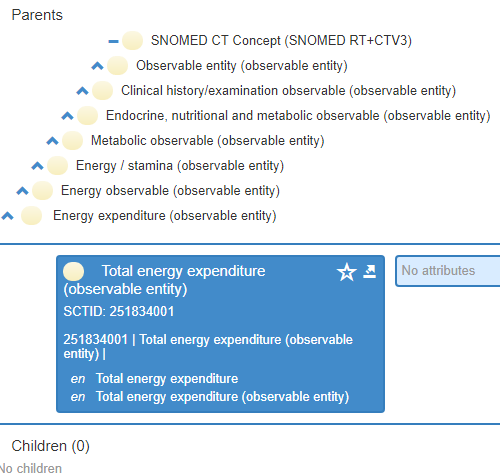Viewport: 500px width, 474px height.
Task: Click the star favorite icon on concept card
Action: coord(347,272)
